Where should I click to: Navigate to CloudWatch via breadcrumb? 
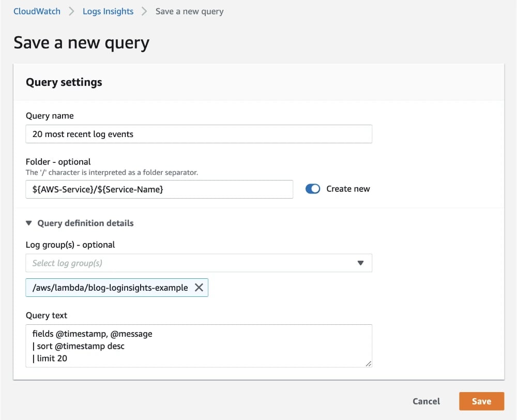[36, 11]
